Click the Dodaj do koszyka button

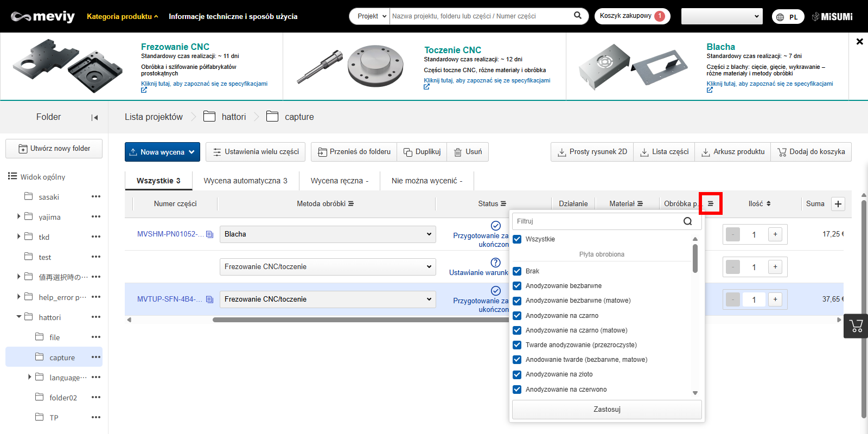[811, 152]
